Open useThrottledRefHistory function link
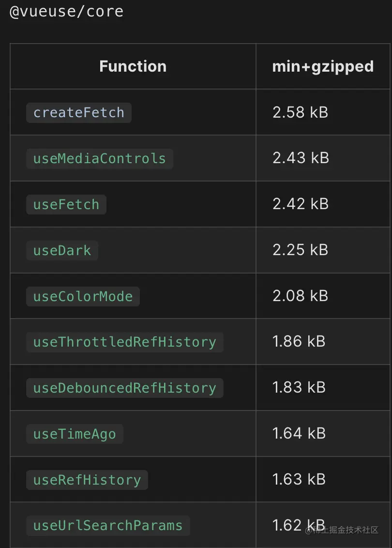The width and height of the screenshot is (392, 548). pyautogui.click(x=125, y=342)
